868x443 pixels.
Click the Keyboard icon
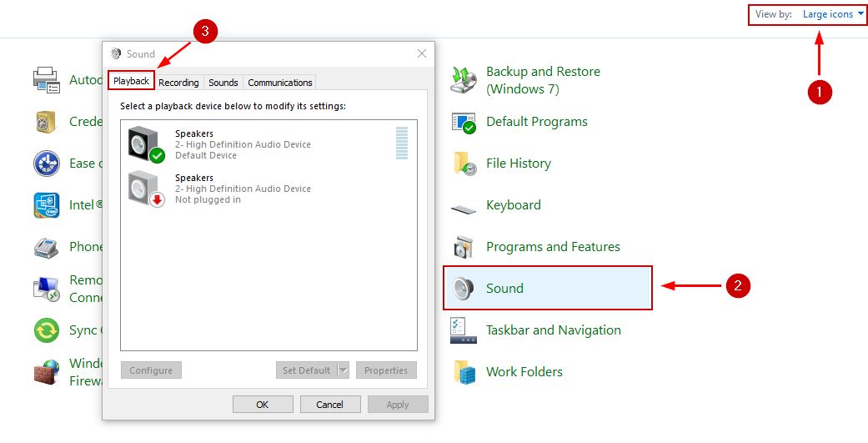coord(464,209)
